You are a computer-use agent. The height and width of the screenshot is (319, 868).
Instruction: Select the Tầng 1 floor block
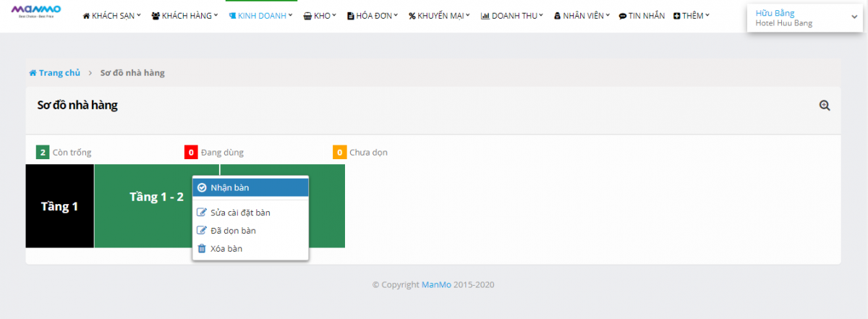point(59,206)
